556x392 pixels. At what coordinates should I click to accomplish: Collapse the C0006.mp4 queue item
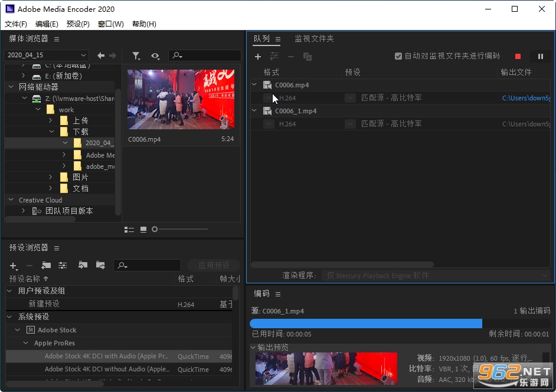(x=254, y=84)
